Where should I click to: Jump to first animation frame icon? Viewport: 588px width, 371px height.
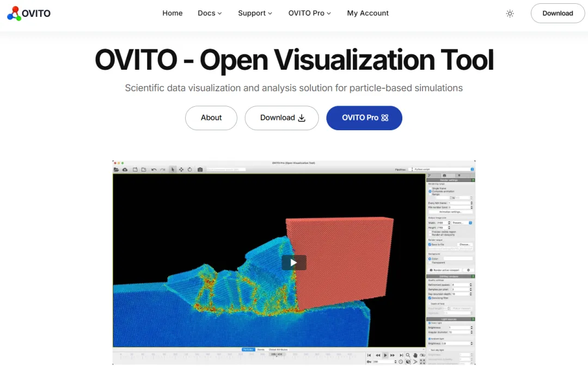[369, 355]
